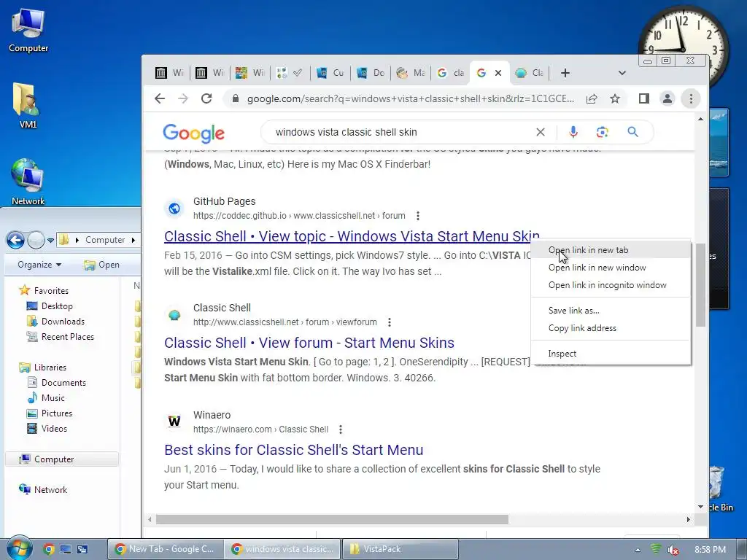Switch to the 'Cla' Classic Shell tab
Viewport: 747px width, 560px height.
click(x=530, y=73)
